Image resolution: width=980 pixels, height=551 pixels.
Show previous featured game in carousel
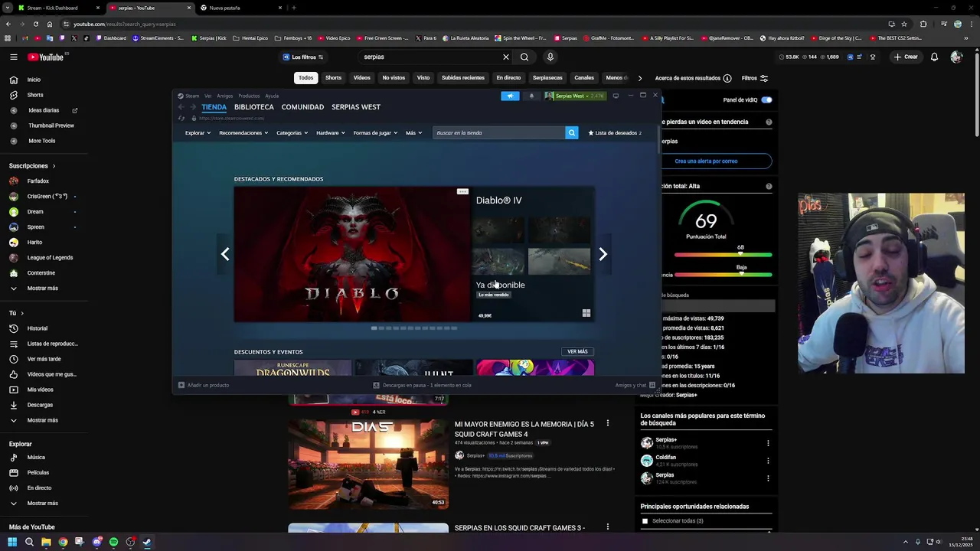click(x=225, y=254)
